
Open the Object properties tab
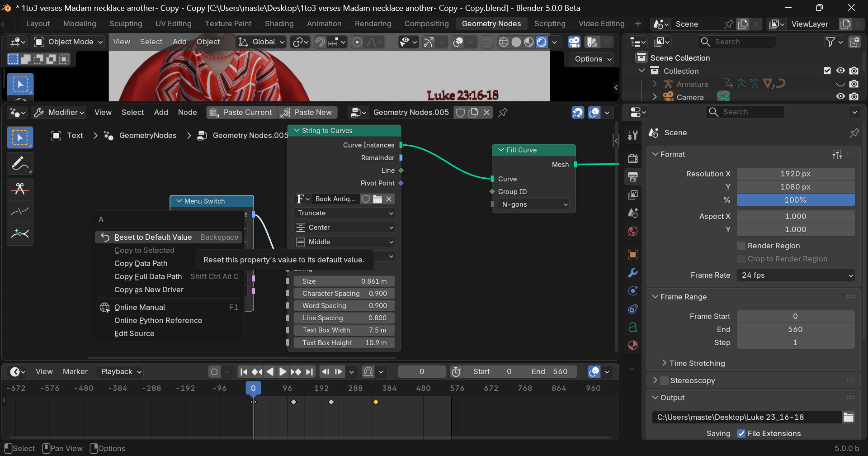click(633, 254)
